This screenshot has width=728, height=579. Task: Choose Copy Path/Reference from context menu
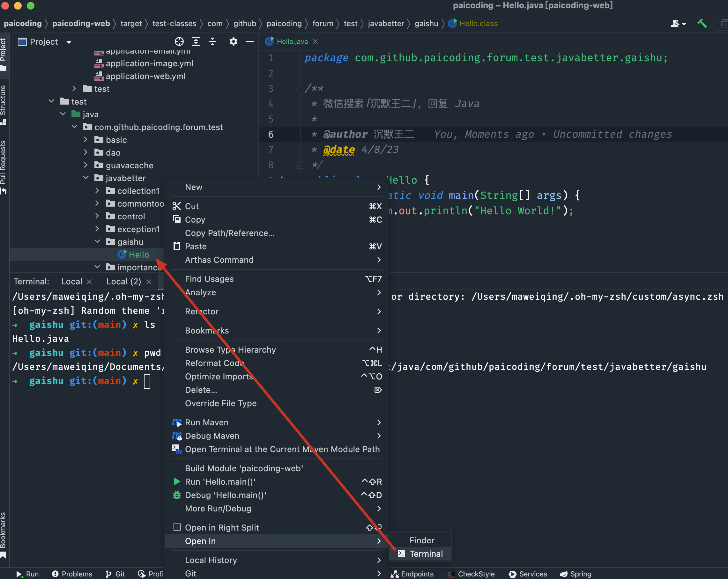pos(230,233)
